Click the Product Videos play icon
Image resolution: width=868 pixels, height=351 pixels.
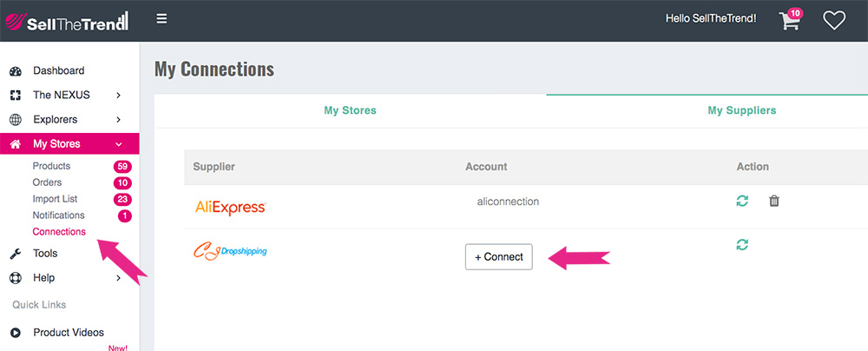coord(16,333)
